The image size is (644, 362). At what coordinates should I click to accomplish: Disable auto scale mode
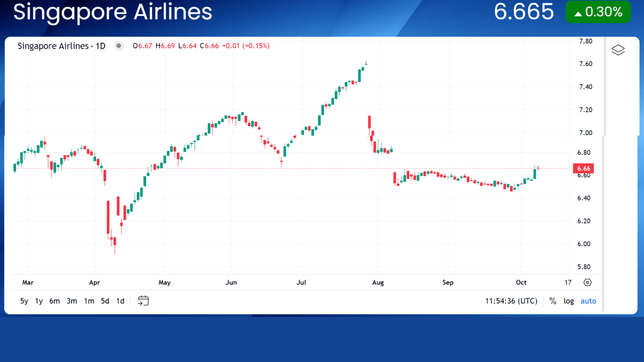click(x=588, y=300)
